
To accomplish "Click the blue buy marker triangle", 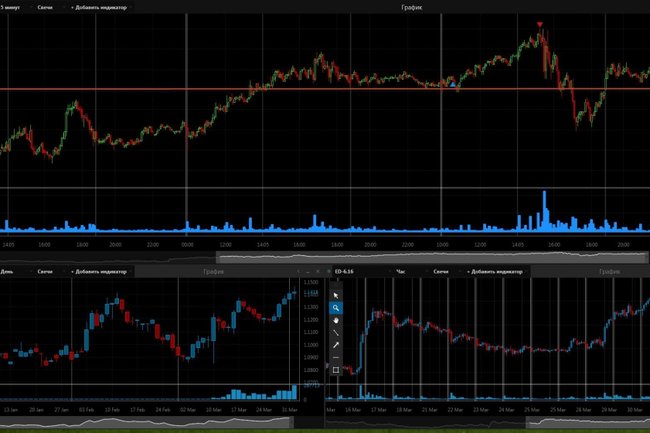I will [x=453, y=85].
